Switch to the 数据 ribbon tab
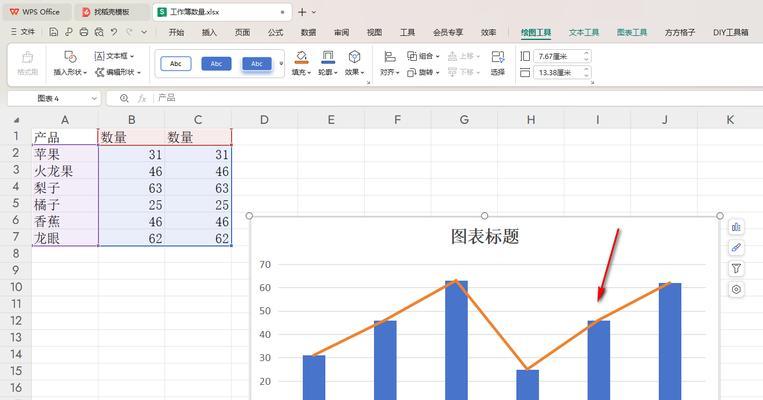Image resolution: width=763 pixels, height=400 pixels. [x=309, y=32]
